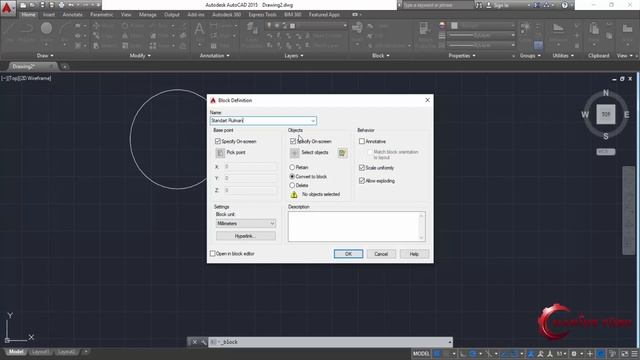Switch to the Manage ribbon tab

point(147,15)
